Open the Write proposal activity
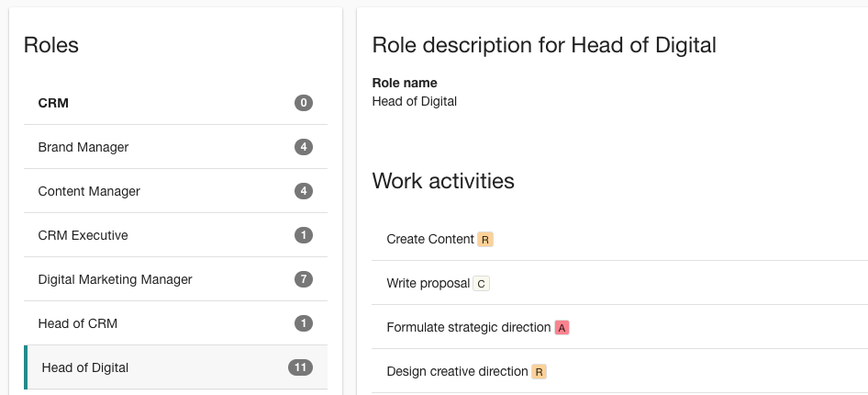The height and width of the screenshot is (395, 868). coord(619,283)
